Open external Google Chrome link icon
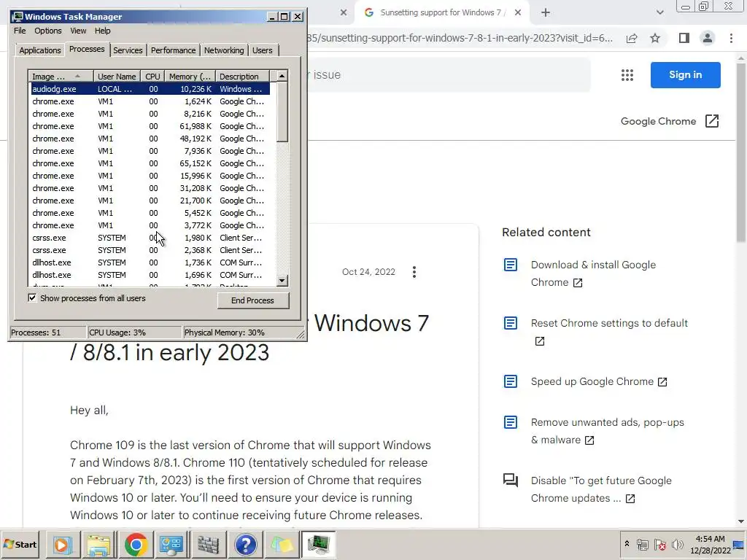The height and width of the screenshot is (560, 747). tap(712, 121)
